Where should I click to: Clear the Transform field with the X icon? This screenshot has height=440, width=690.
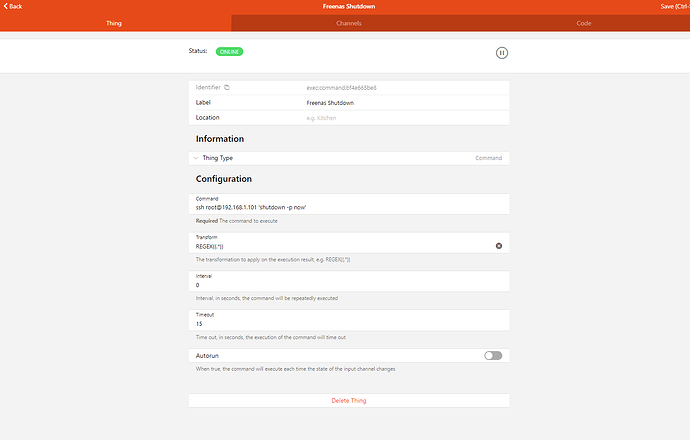(x=499, y=246)
